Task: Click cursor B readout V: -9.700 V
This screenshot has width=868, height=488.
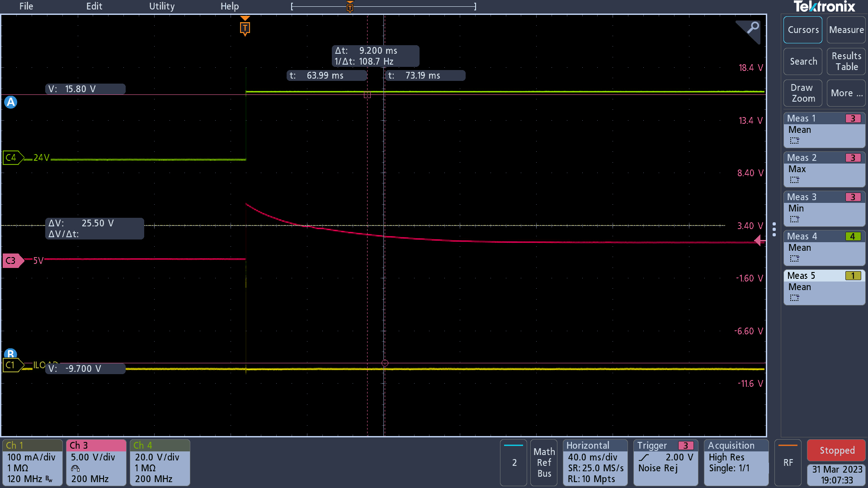Action: (x=85, y=369)
